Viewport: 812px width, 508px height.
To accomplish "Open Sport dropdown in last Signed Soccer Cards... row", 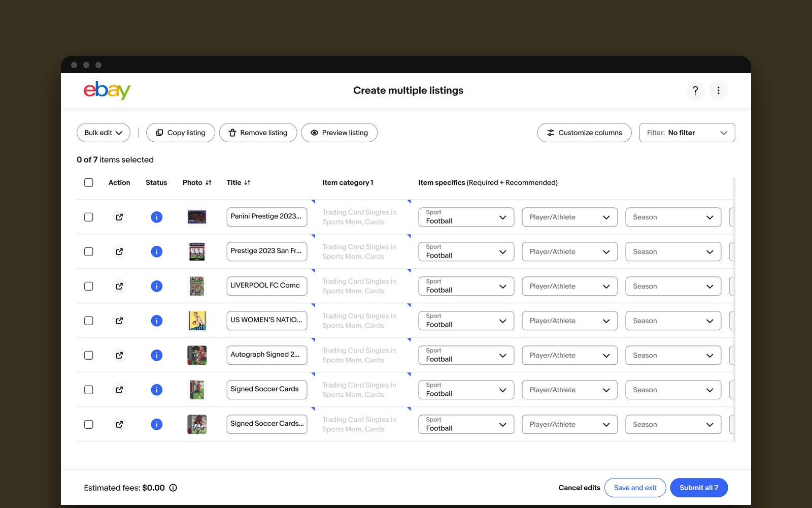I will (x=466, y=424).
